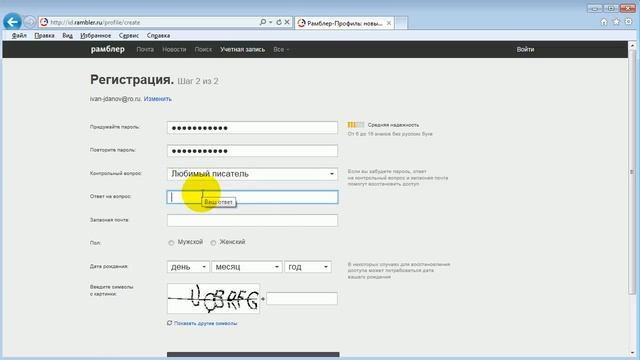Open the address bar search dropdown arrow
Image resolution: width=640 pixels, height=360 pixels.
271,22
